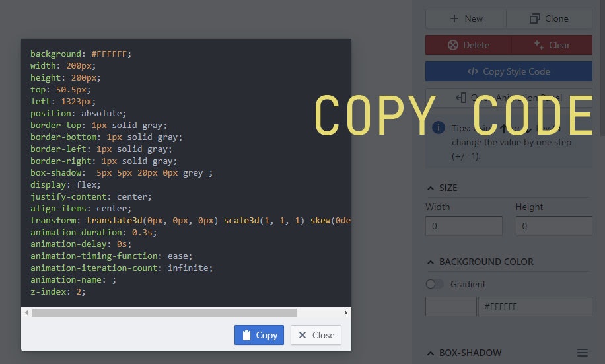Screen dimensions: 605x364
Task: Click the Height input field
Action: pos(553,226)
